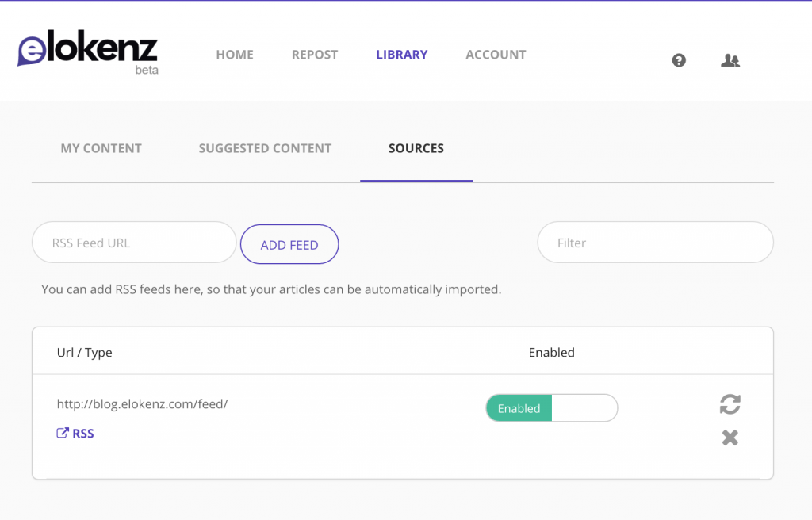The width and height of the screenshot is (812, 520).
Task: Click the contacts/users icon in the header
Action: point(730,59)
